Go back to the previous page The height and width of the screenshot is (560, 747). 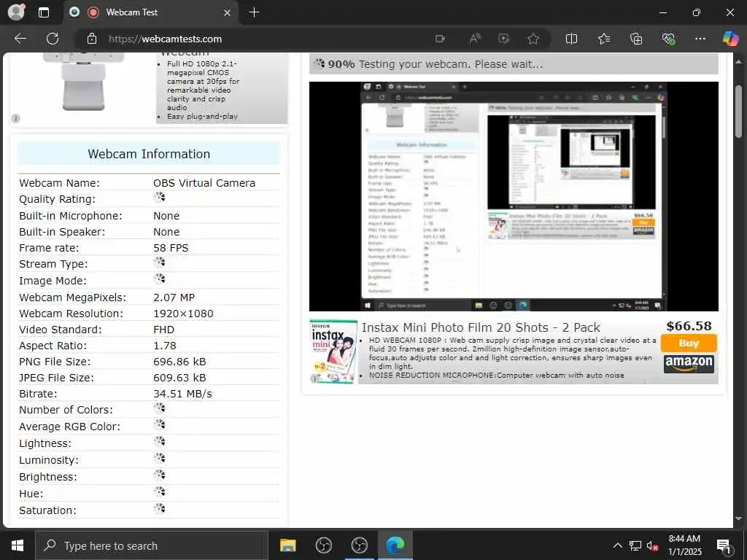point(20,39)
